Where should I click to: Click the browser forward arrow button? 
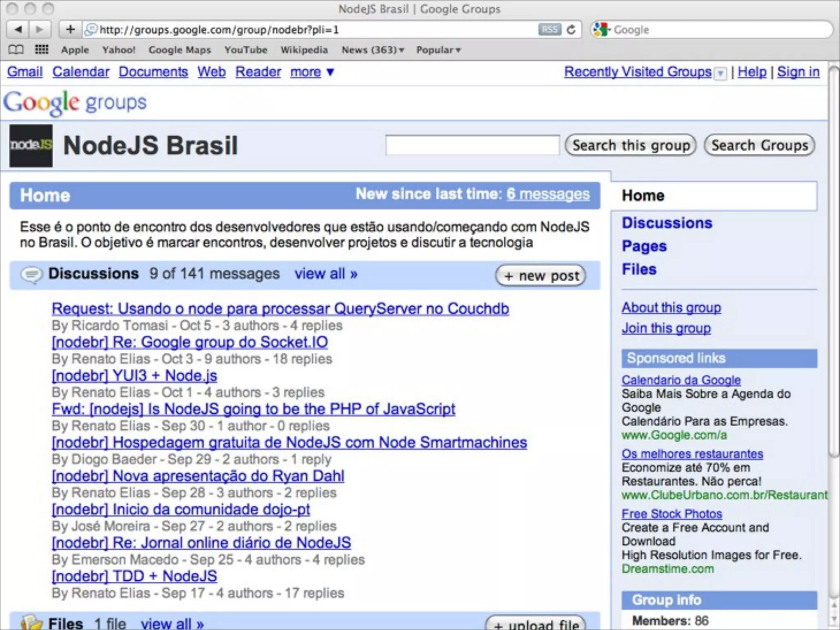[39, 30]
